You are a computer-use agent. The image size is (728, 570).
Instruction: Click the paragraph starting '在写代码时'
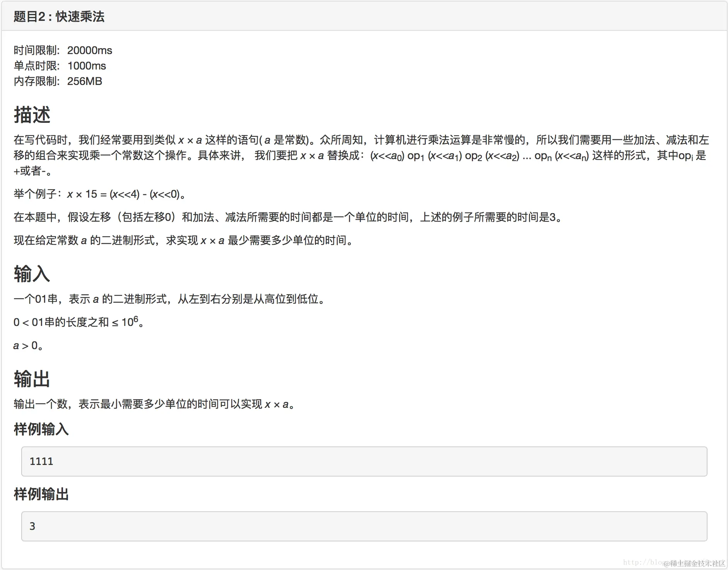[361, 155]
